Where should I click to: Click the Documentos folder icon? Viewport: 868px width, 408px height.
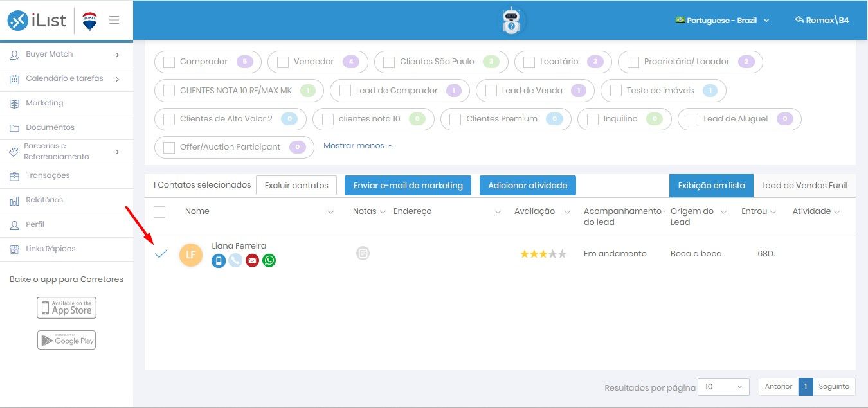(14, 128)
